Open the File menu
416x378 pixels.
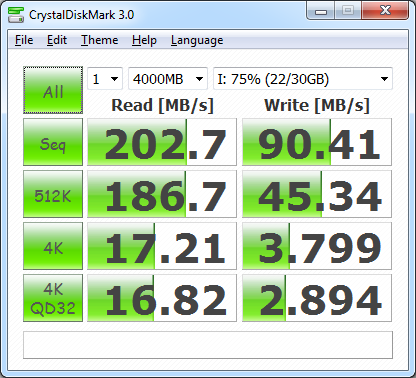pyautogui.click(x=24, y=40)
